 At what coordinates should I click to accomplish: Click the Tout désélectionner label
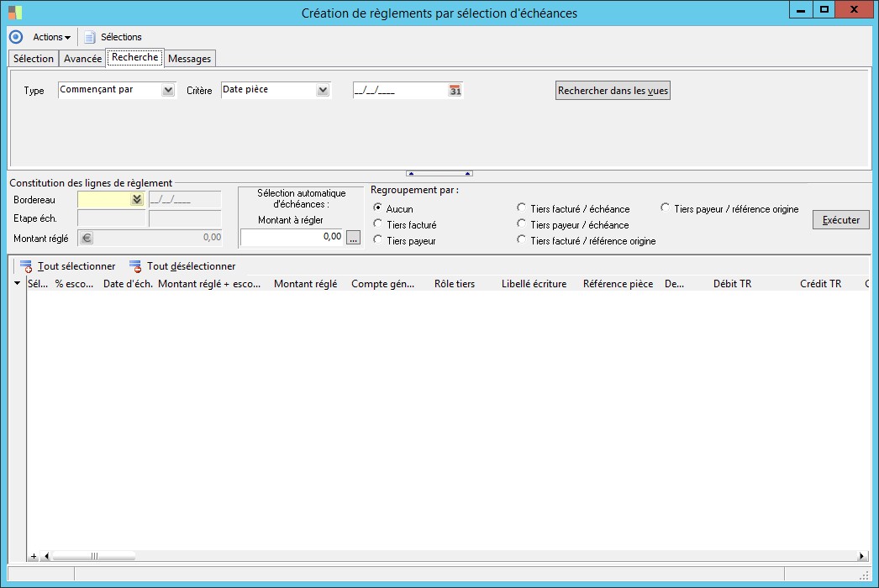click(191, 266)
